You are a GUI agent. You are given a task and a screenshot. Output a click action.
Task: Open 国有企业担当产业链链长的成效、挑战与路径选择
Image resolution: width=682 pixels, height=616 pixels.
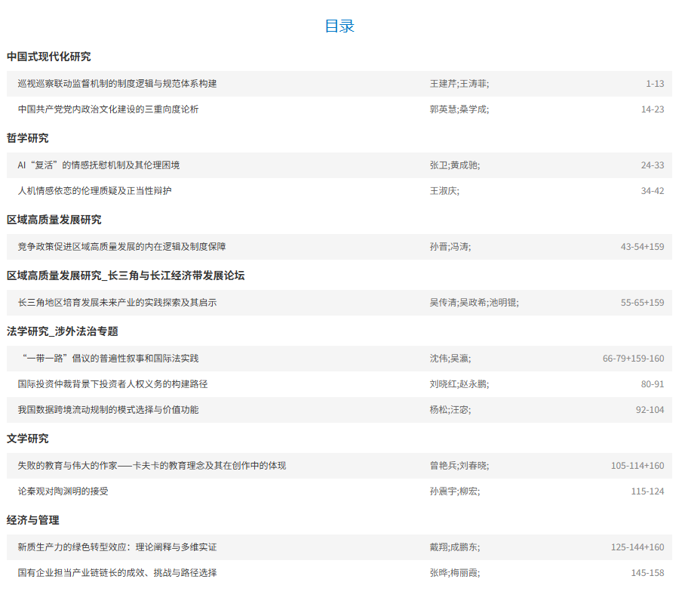[117, 573]
